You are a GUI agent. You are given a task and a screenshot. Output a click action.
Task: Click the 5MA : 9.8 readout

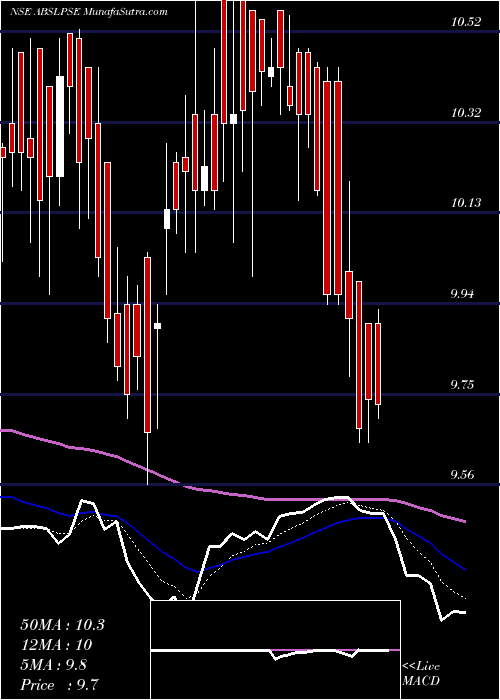[54, 665]
